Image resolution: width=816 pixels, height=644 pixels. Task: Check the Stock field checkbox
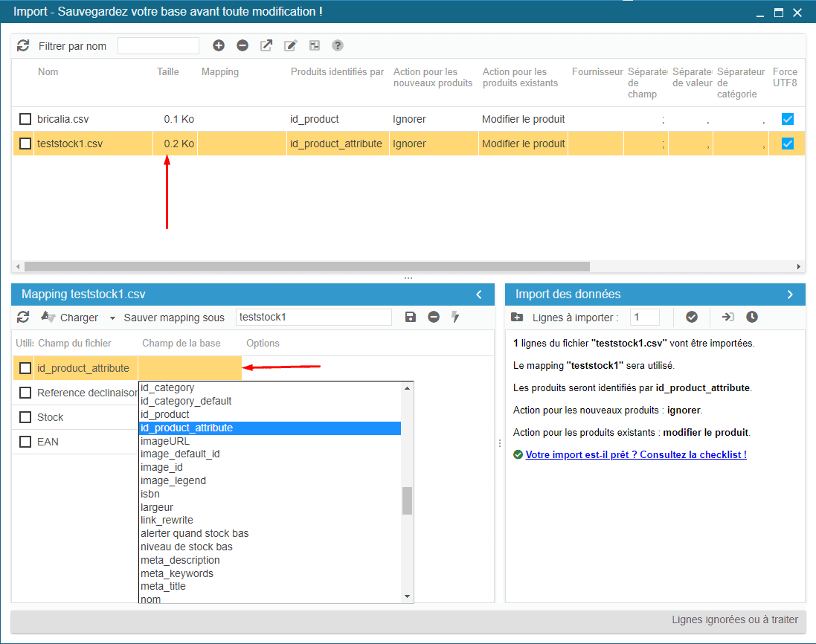click(x=25, y=417)
